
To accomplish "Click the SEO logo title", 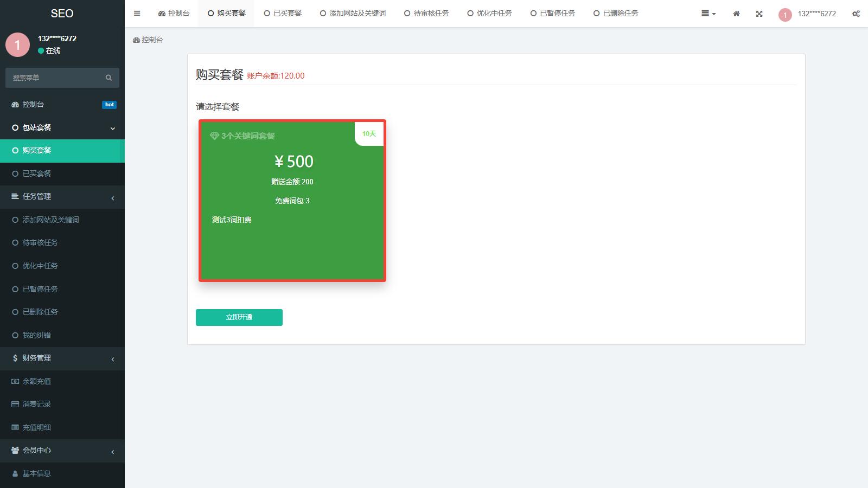I will click(x=62, y=14).
